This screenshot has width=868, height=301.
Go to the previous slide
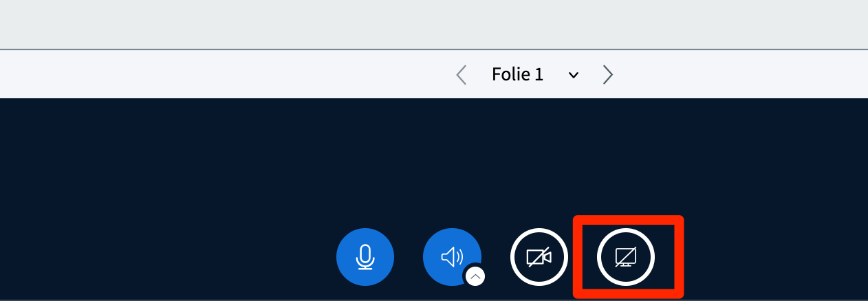coord(462,74)
